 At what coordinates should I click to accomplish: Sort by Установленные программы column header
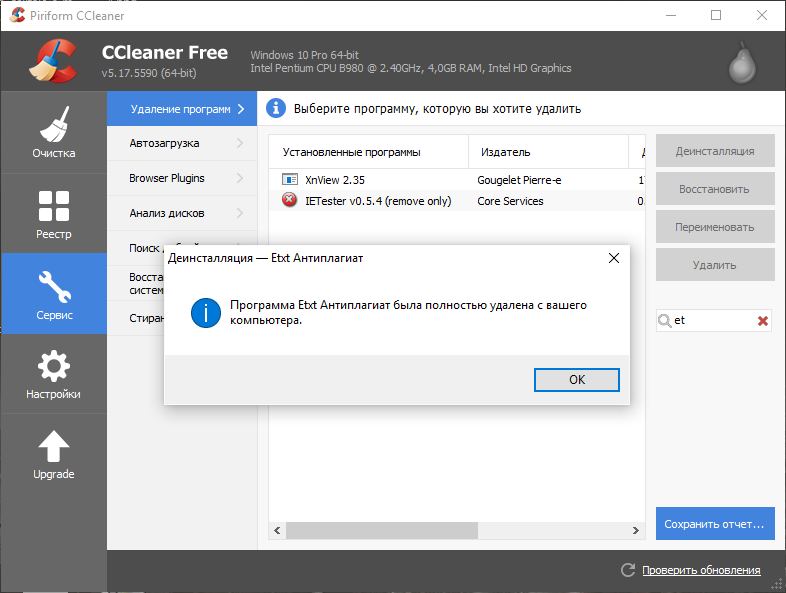tap(368, 152)
